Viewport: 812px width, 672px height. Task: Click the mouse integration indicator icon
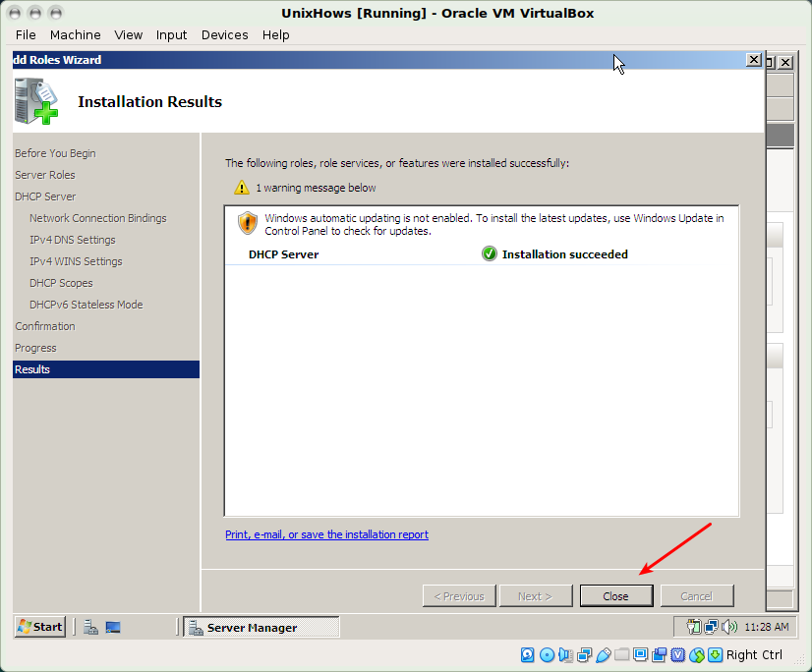pyautogui.click(x=697, y=655)
